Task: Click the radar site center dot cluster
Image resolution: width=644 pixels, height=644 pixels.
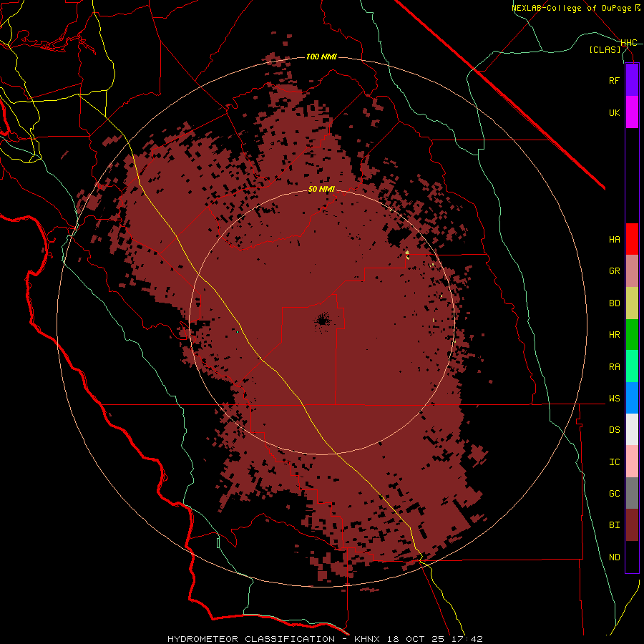Action: pyautogui.click(x=322, y=320)
